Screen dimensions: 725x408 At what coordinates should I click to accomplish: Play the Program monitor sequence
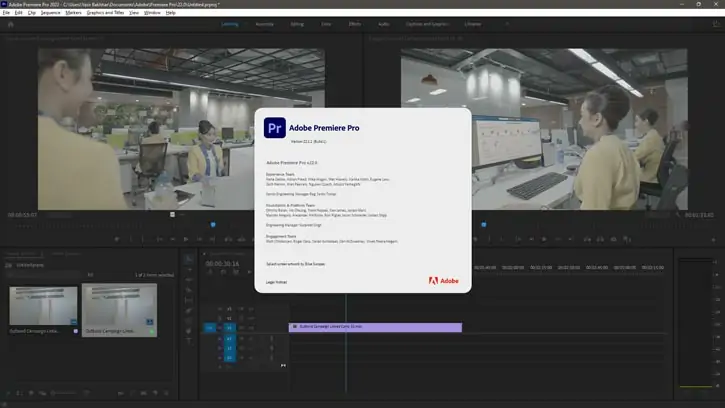point(544,239)
